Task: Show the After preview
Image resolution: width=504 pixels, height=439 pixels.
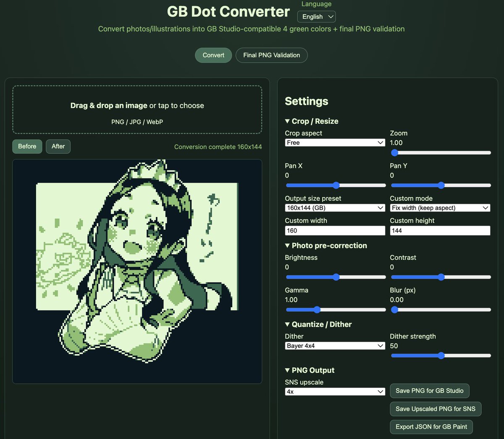Action: click(x=58, y=146)
